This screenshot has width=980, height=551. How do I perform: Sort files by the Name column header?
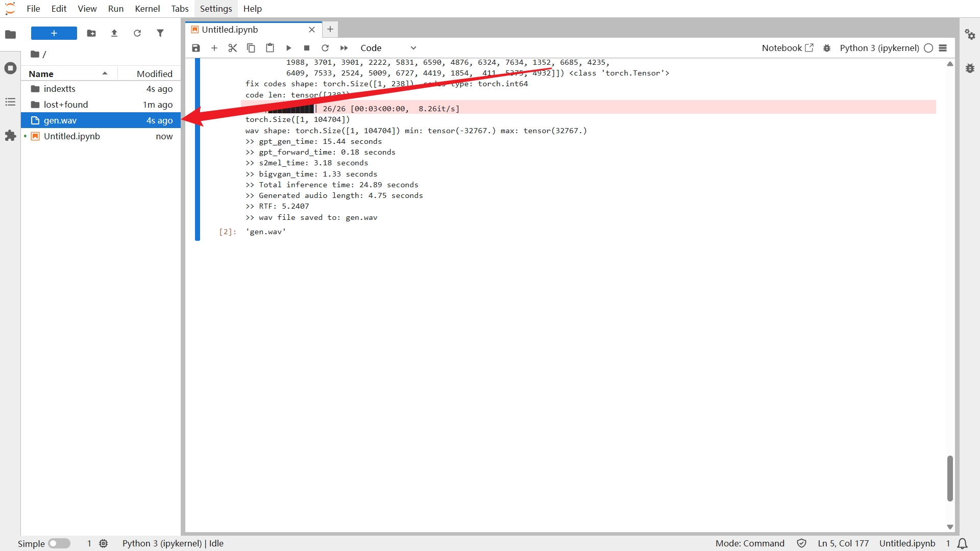(69, 73)
